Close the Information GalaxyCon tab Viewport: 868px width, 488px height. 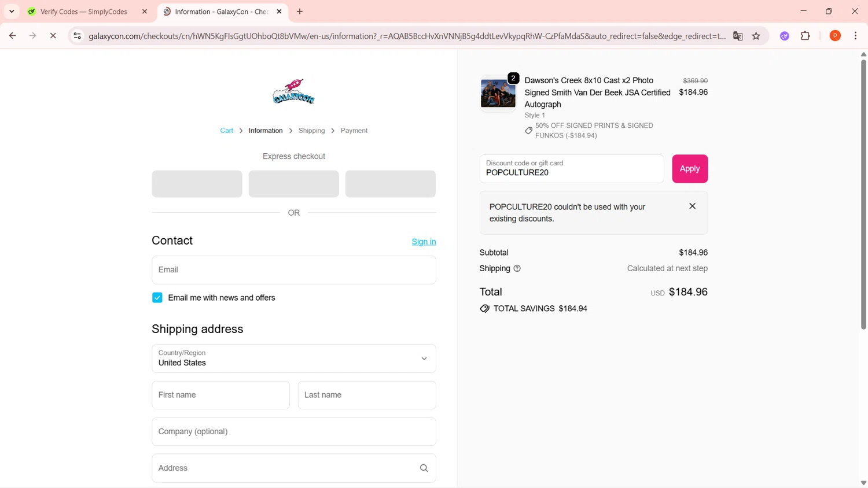click(x=279, y=12)
